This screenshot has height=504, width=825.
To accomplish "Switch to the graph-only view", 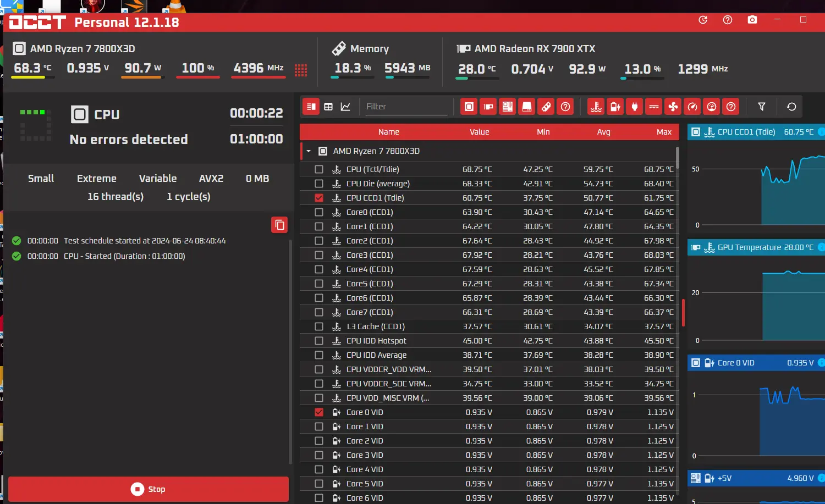I will [345, 107].
